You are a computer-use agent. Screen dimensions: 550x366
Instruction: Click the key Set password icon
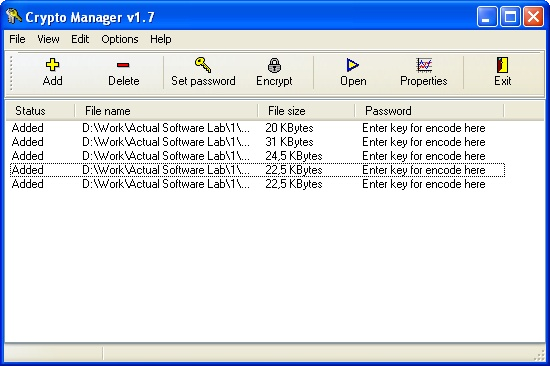[x=203, y=65]
